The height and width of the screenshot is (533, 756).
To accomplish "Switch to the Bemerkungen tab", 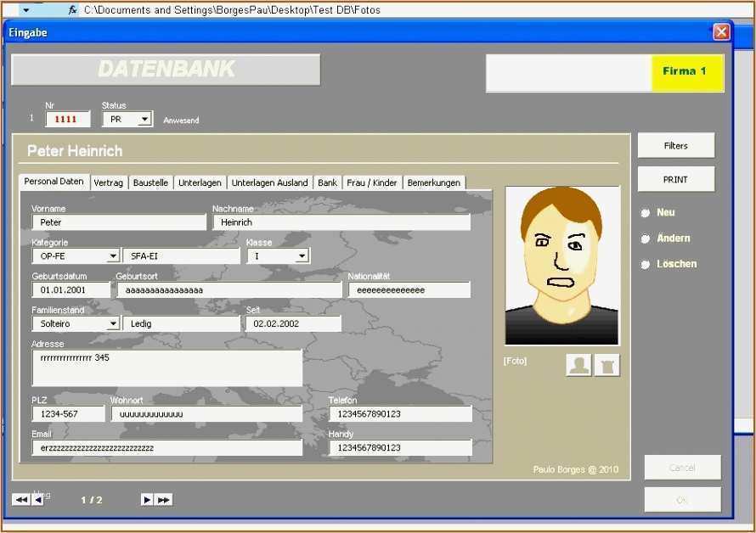I will pos(434,182).
